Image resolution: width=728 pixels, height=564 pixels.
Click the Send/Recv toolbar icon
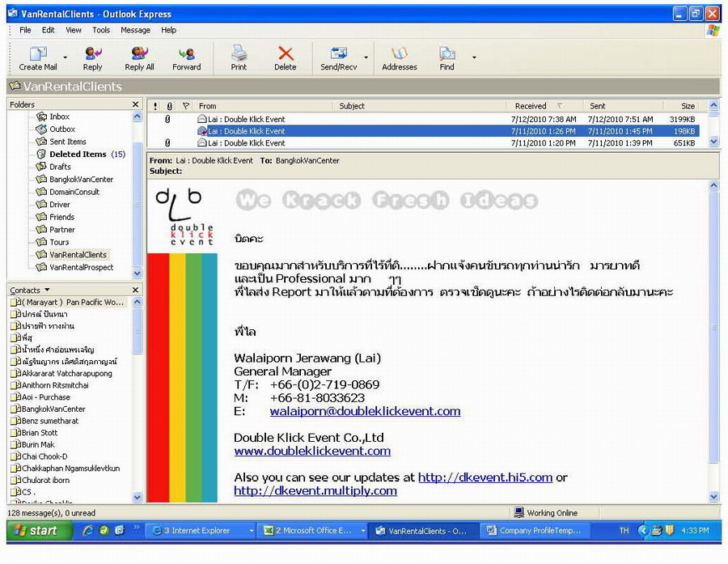pos(338,57)
